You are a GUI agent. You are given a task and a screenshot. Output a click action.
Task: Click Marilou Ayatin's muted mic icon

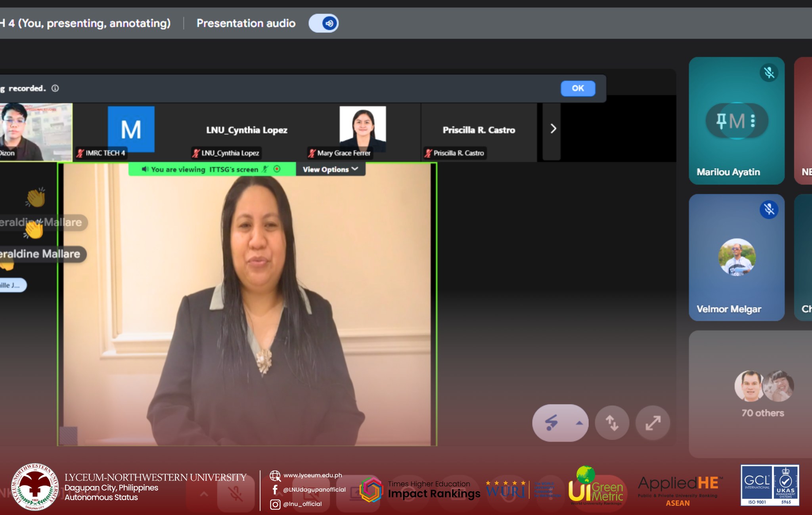point(769,73)
